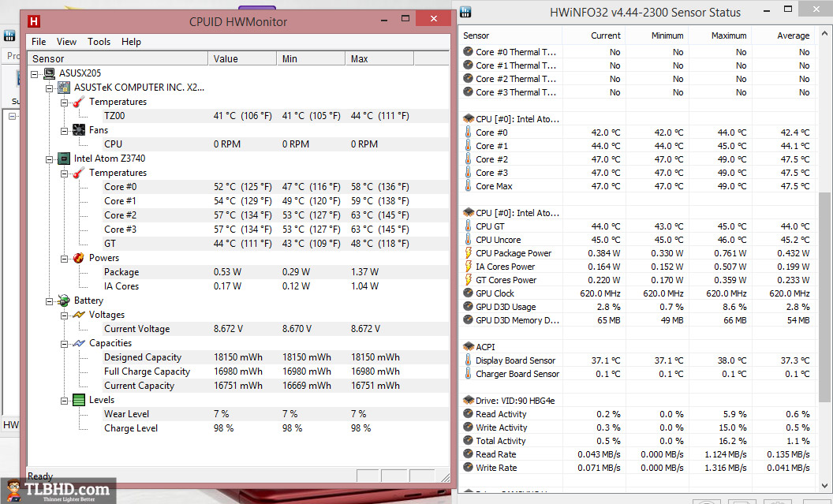The image size is (833, 504).
Task: Click the Current column header in HWiNFO32
Action: point(593,35)
